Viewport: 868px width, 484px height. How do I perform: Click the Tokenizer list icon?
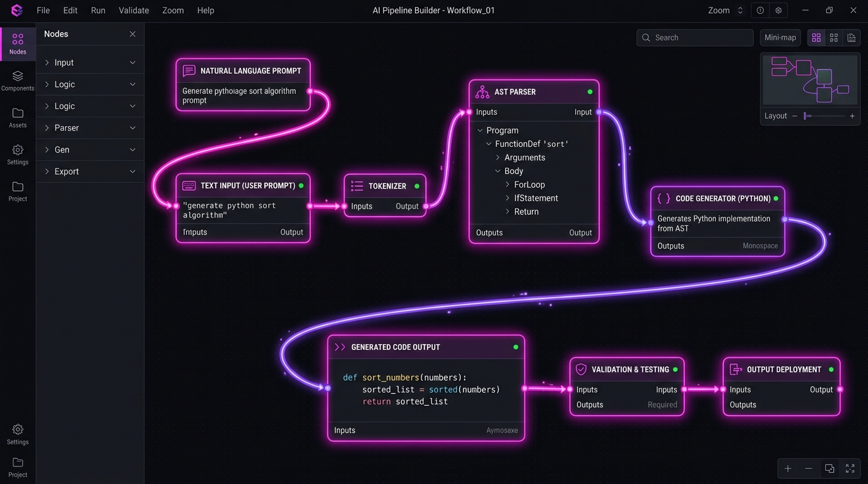click(x=357, y=186)
